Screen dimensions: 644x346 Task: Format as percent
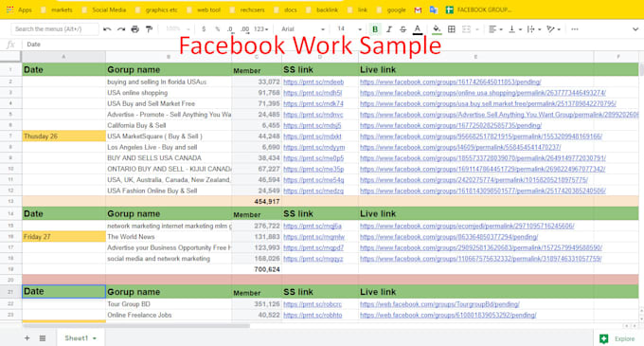click(217, 29)
